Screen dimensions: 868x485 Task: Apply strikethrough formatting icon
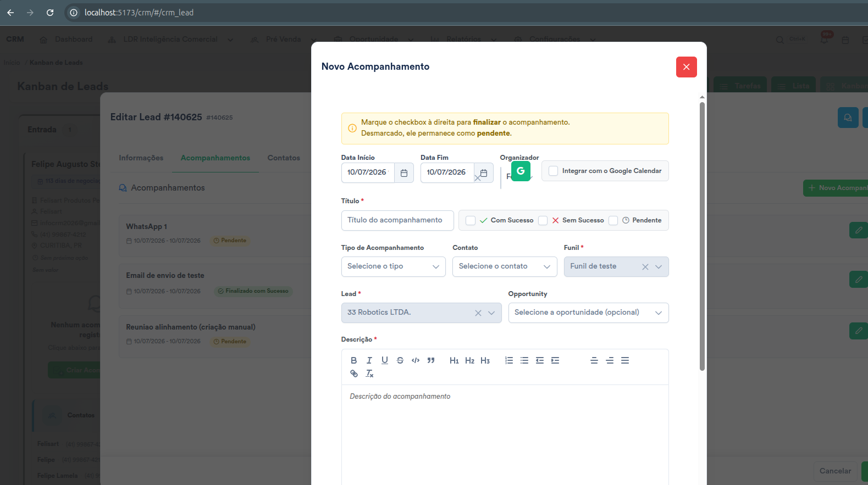[x=400, y=360]
